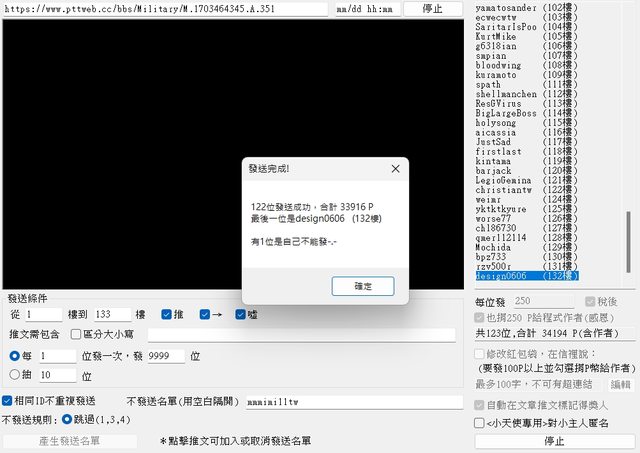
Task: Select the 每 radio button
Action: pyautogui.click(x=14, y=356)
